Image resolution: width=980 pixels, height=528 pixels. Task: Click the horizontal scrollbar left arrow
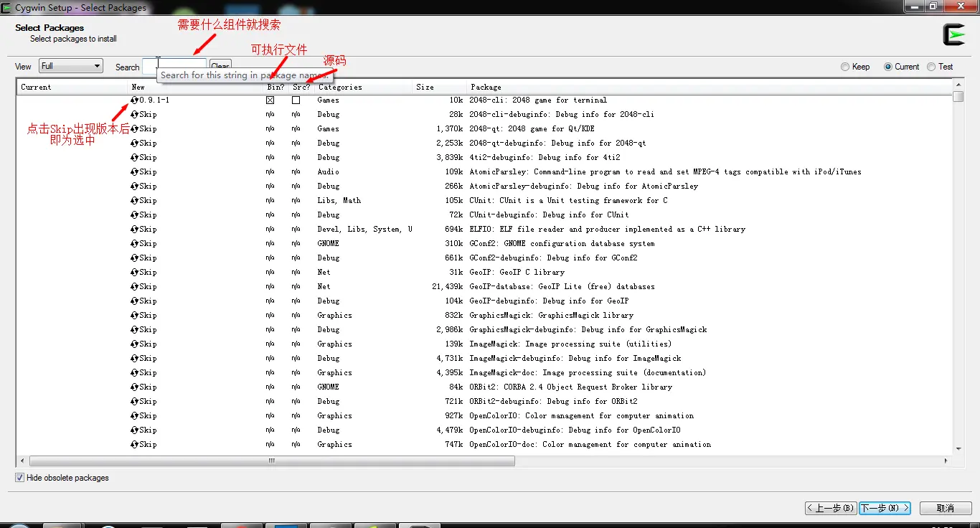(22, 461)
